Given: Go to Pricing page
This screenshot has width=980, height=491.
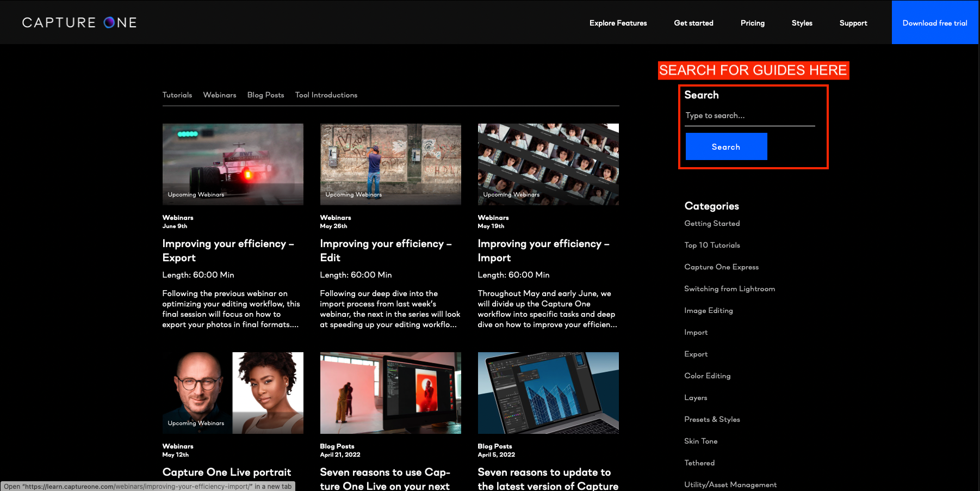Looking at the screenshot, I should (753, 23).
